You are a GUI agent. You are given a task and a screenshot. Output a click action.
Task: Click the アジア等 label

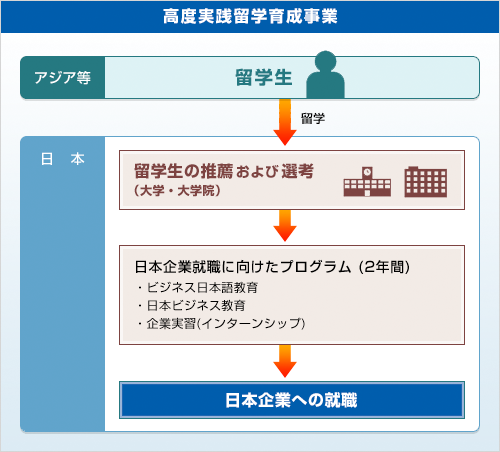pos(62,78)
